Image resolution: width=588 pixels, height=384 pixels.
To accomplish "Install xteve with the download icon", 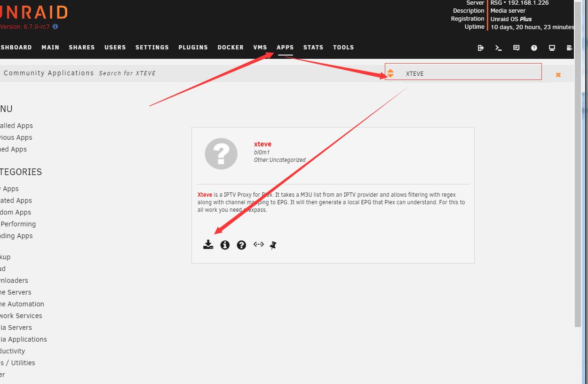I will click(x=208, y=245).
